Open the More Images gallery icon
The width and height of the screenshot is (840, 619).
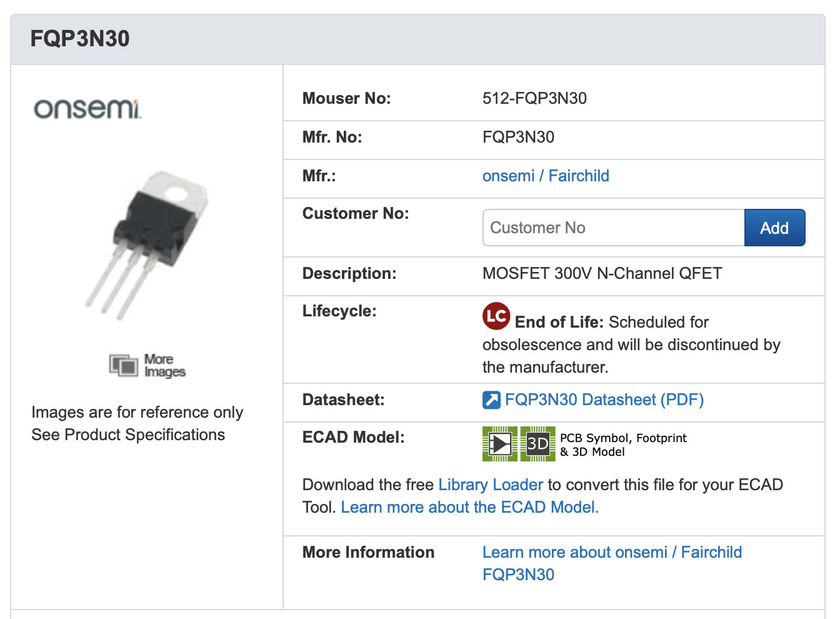[124, 365]
